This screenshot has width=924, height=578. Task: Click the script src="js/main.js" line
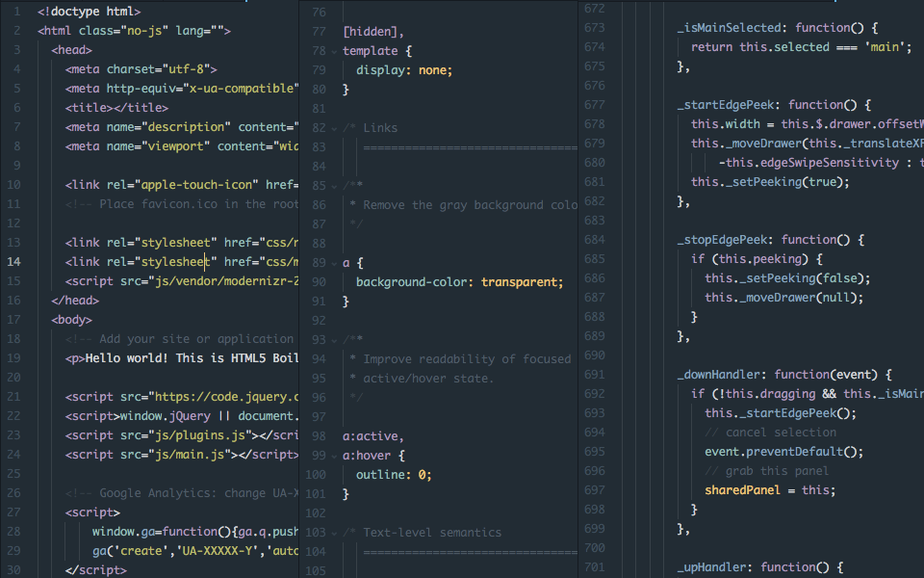[x=182, y=455]
